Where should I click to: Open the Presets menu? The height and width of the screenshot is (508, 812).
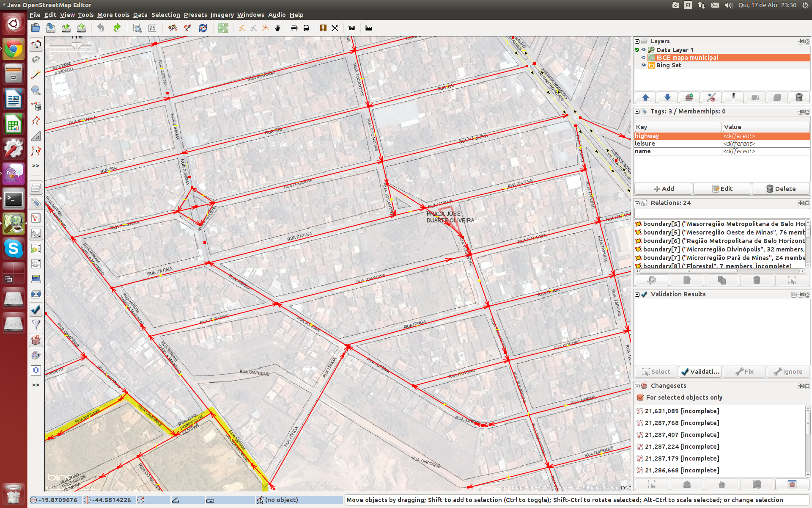click(x=195, y=15)
